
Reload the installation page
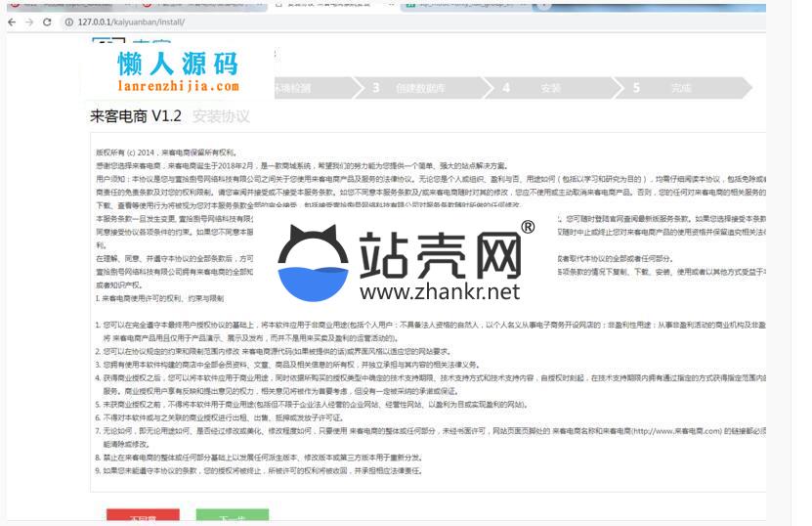coord(49,21)
